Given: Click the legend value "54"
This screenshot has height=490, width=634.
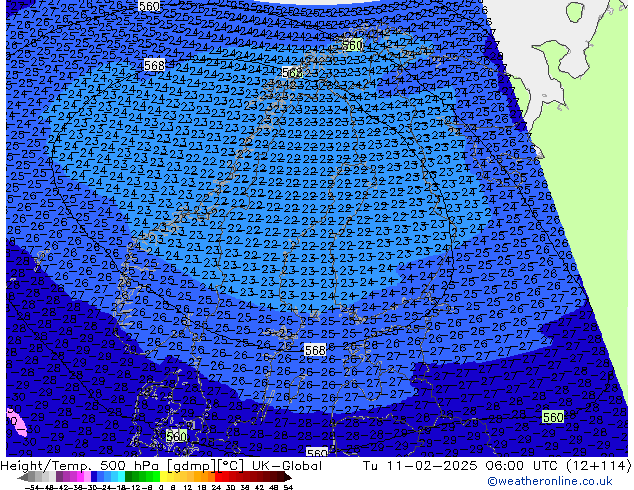Looking at the screenshot, I should (x=287, y=488).
